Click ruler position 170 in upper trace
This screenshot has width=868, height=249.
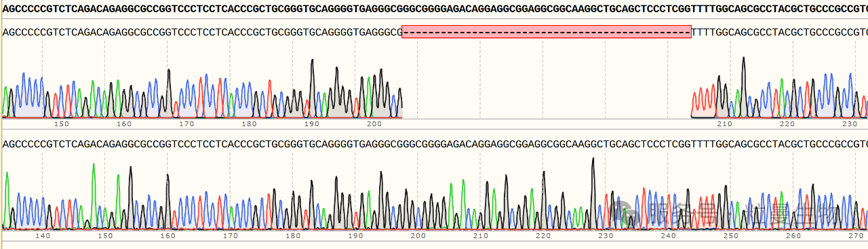tap(186, 124)
